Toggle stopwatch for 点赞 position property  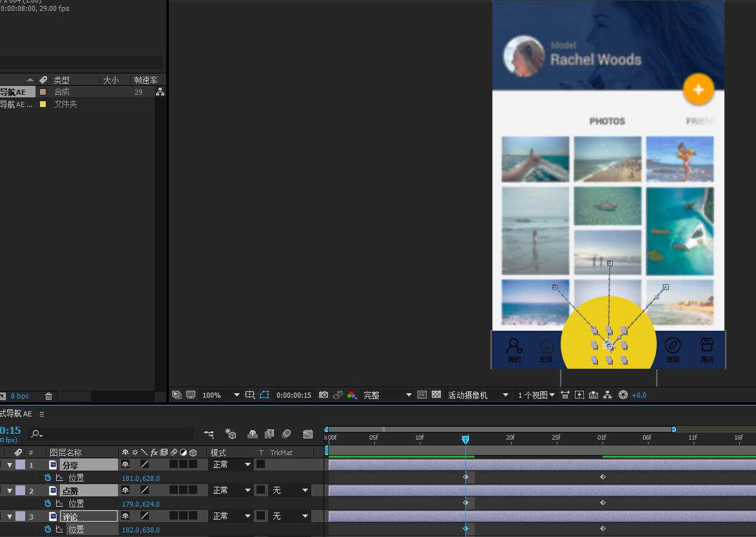point(48,503)
